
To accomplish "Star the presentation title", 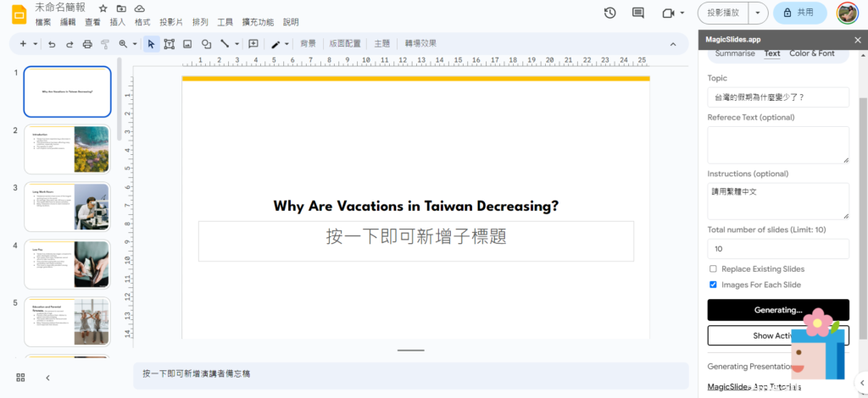I will click(103, 8).
